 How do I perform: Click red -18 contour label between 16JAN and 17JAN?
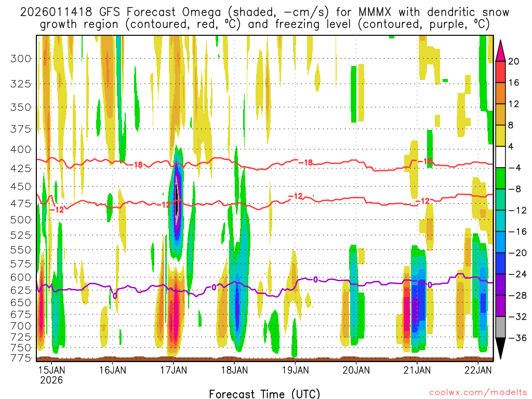tap(137, 165)
